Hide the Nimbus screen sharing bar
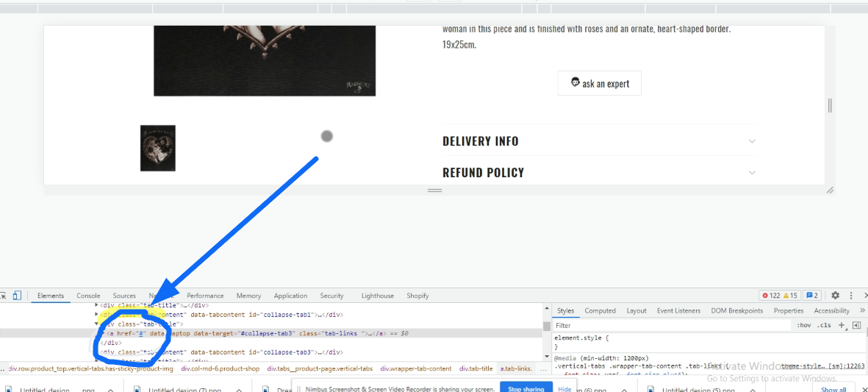868x392 pixels. 564,389
